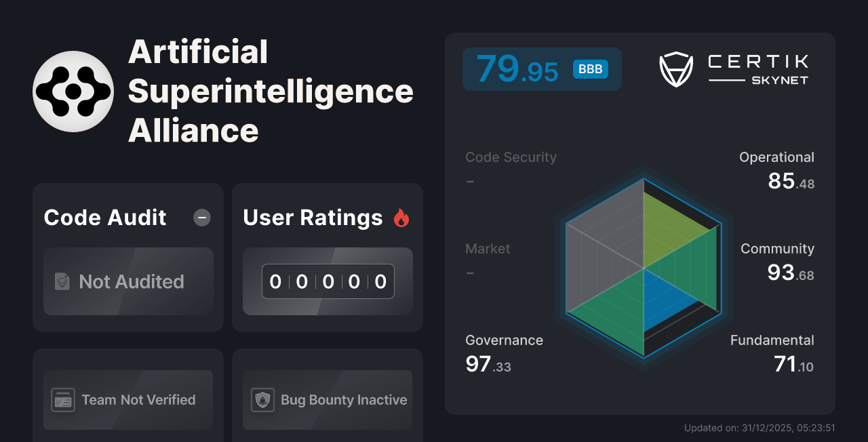Open the Artificial Superintelligence Alliance logo
This screenshot has width=868, height=442.
pos(73,91)
